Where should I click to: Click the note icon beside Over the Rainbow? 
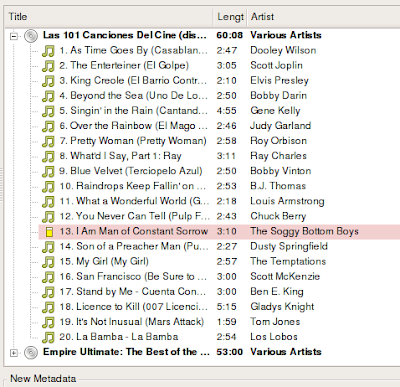click(x=48, y=126)
